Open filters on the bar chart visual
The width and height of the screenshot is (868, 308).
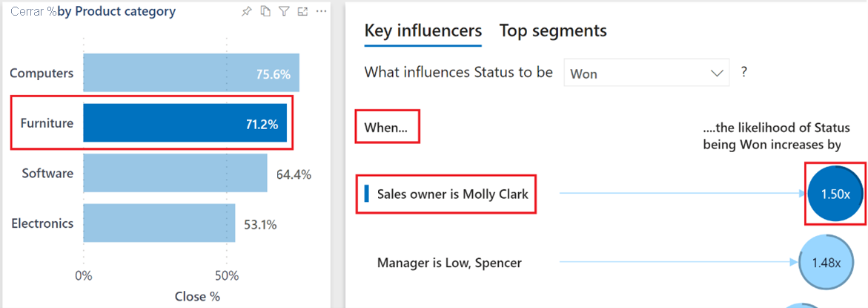(284, 12)
